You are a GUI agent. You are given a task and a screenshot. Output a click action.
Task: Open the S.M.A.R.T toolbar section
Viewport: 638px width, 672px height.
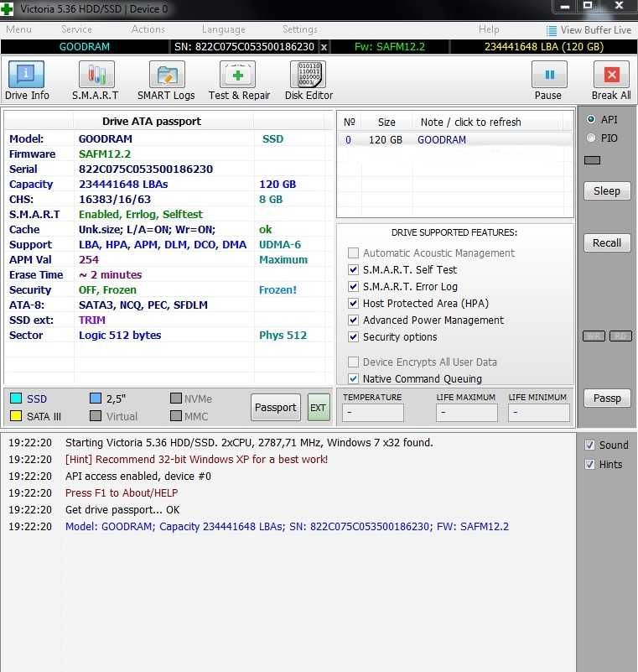click(x=96, y=75)
